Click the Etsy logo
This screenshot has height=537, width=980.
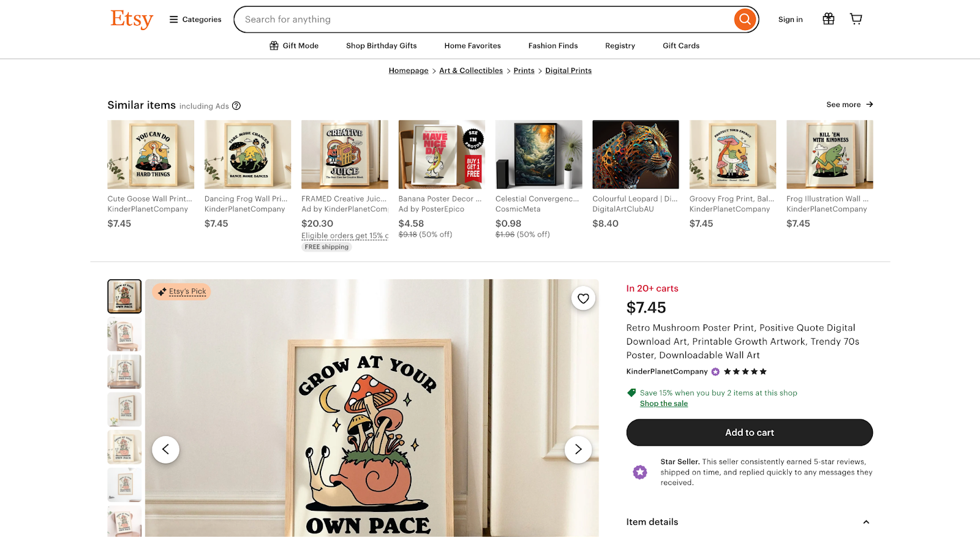pyautogui.click(x=132, y=19)
